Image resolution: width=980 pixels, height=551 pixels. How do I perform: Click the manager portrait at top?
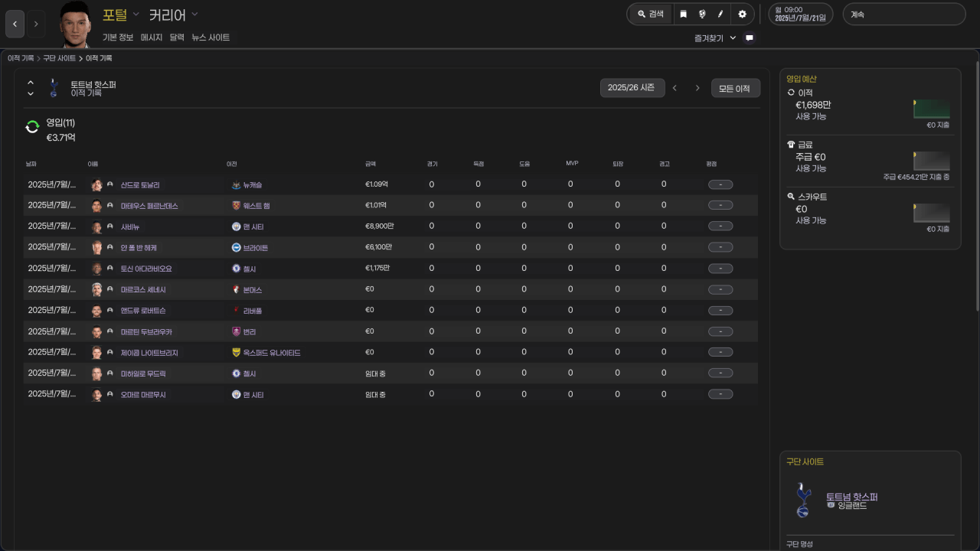76,24
